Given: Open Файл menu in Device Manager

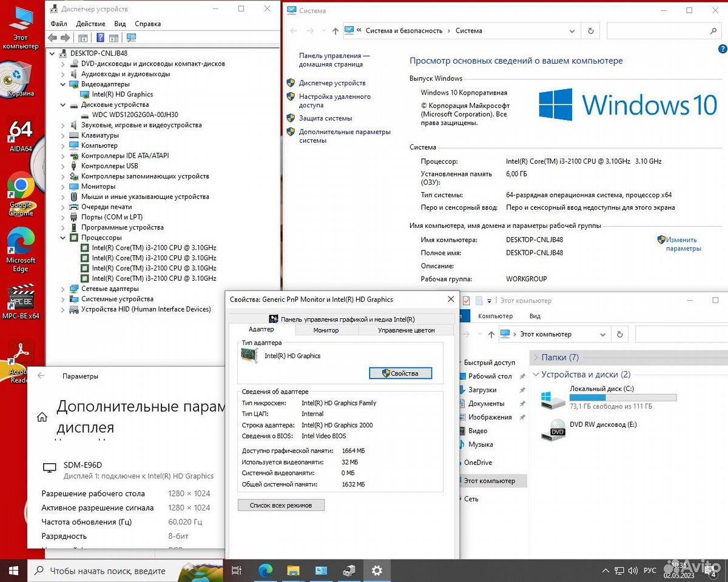Looking at the screenshot, I should pos(59,24).
